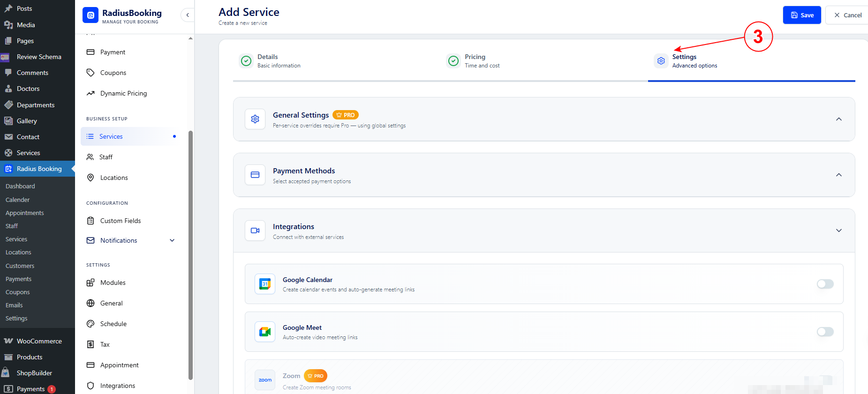The height and width of the screenshot is (394, 868).
Task: Click the Zoom app icon
Action: coord(265,380)
